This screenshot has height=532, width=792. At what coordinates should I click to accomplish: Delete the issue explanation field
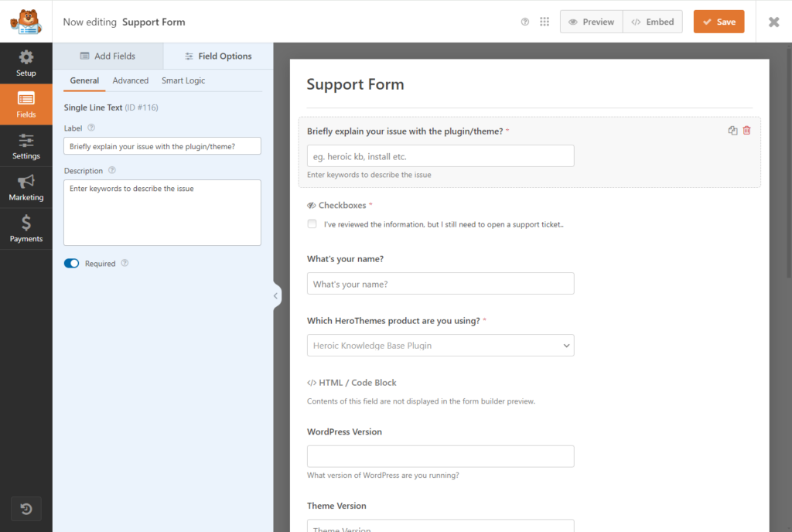click(x=746, y=130)
